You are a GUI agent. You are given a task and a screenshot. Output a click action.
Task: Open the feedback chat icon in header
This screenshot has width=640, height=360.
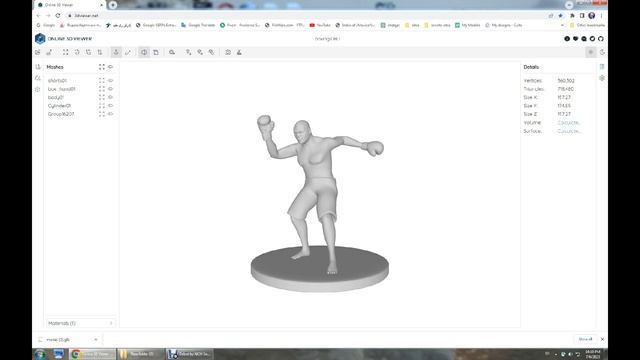(x=584, y=39)
